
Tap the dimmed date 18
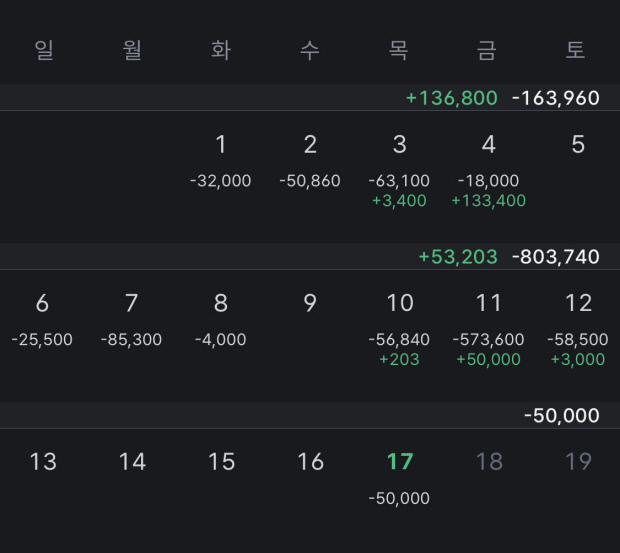coord(488,462)
